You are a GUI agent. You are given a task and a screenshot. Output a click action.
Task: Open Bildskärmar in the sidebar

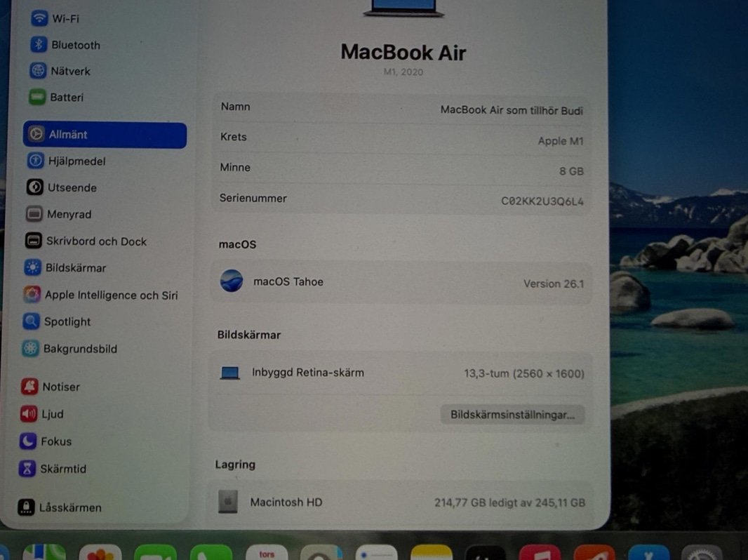(x=65, y=268)
